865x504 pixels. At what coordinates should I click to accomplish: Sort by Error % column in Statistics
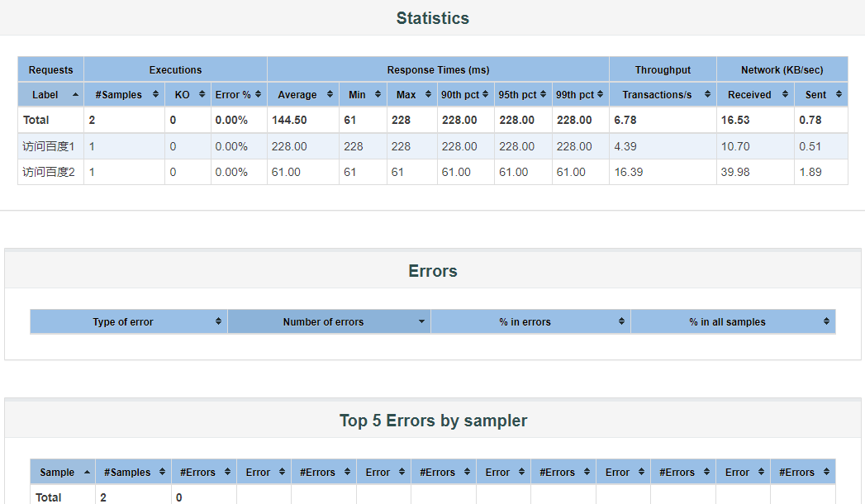point(239,94)
